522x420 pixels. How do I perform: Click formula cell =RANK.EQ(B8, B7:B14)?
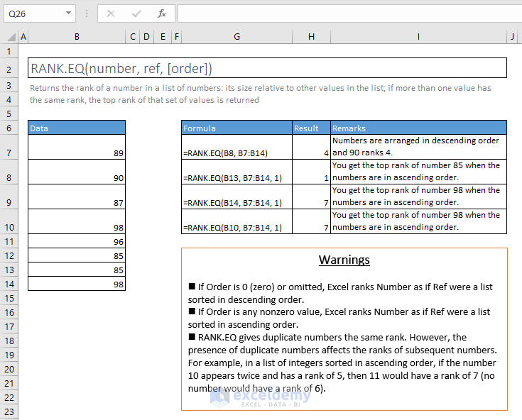[236, 147]
